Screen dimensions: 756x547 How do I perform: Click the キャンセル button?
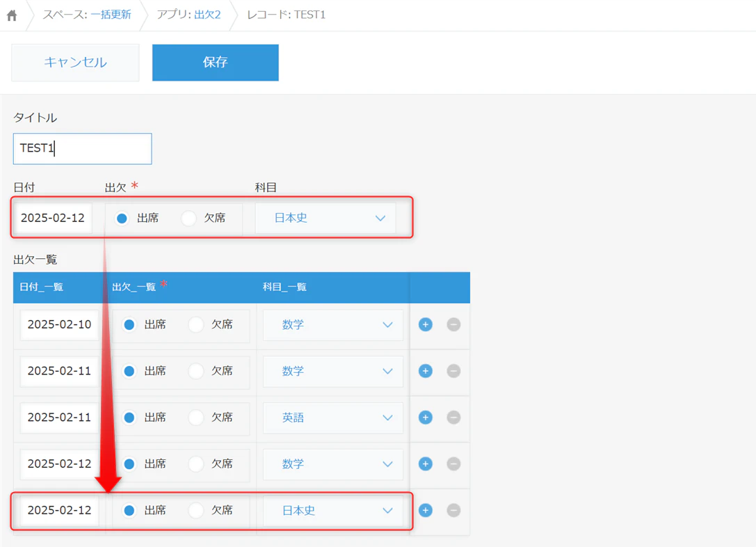coord(75,63)
